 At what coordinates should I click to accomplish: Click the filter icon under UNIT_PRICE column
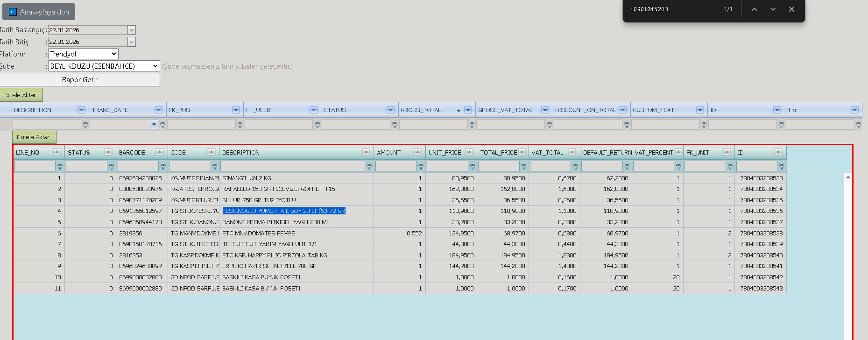pos(473,166)
